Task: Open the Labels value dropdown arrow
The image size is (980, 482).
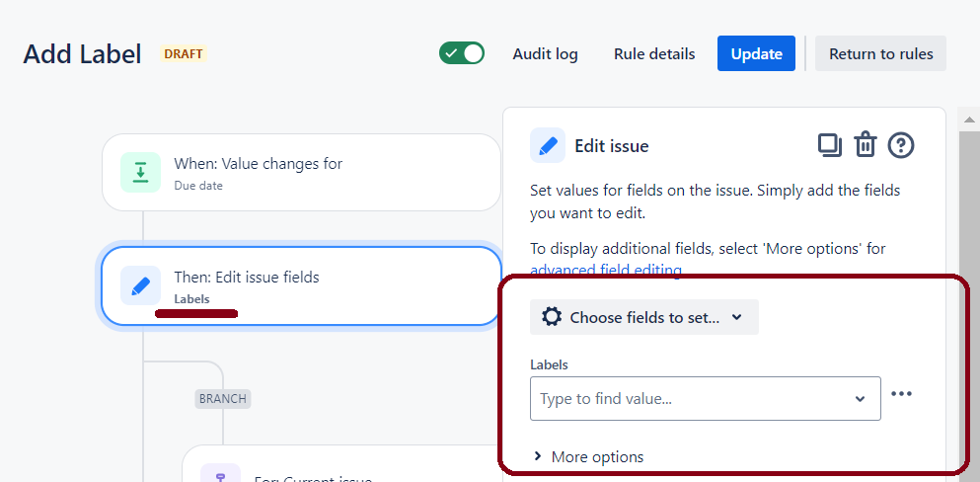Action: pyautogui.click(x=859, y=399)
